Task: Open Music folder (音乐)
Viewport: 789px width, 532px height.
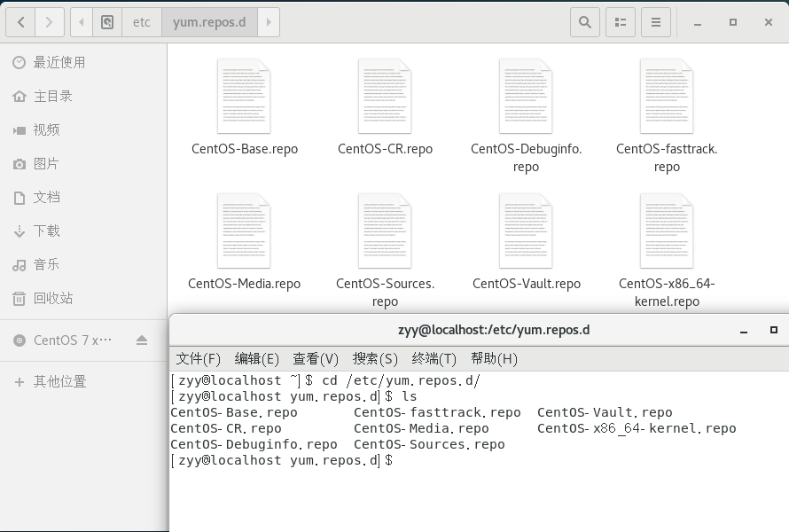Action: (83, 265)
